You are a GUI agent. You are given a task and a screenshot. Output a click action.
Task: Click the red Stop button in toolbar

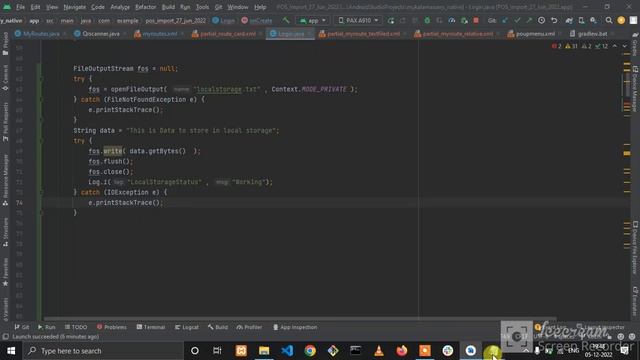(x=476, y=20)
